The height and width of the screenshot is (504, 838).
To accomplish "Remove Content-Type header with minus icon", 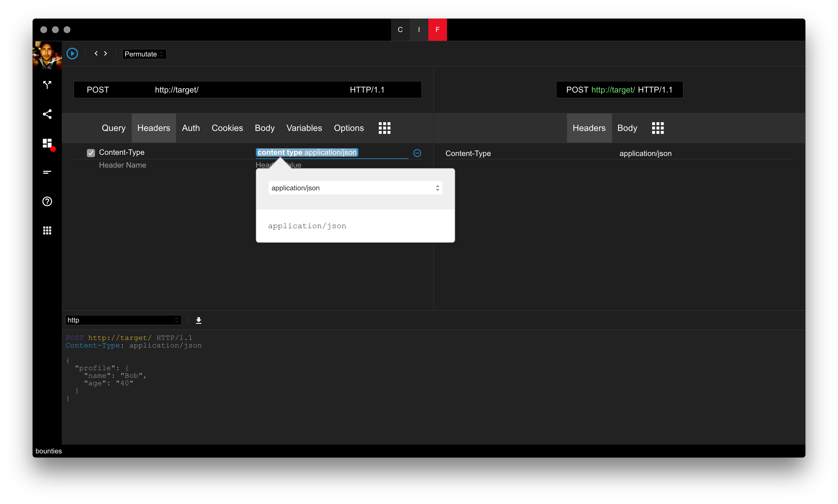I will 417,153.
